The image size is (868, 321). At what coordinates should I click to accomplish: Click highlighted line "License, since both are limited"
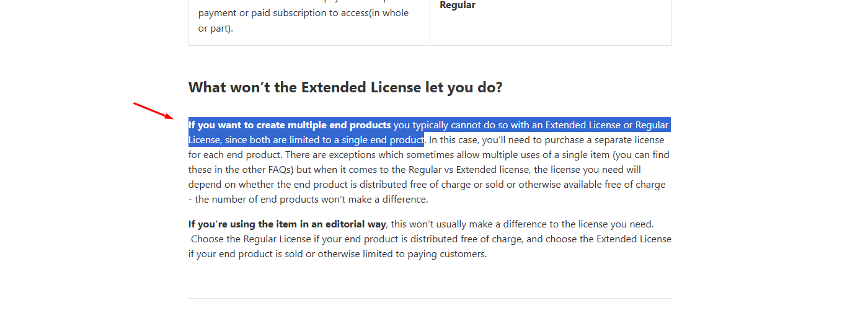point(306,140)
